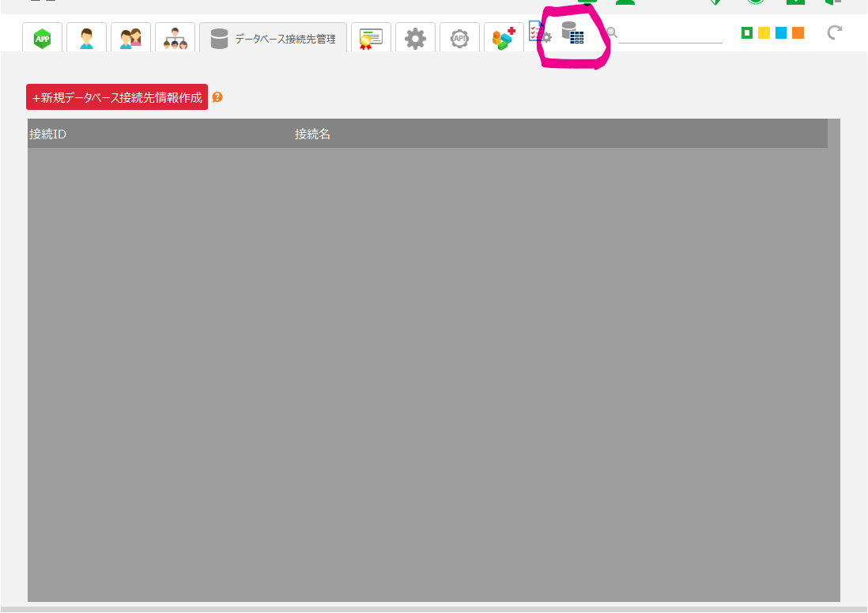
Task: Open the gear system settings tab
Action: [x=415, y=38]
